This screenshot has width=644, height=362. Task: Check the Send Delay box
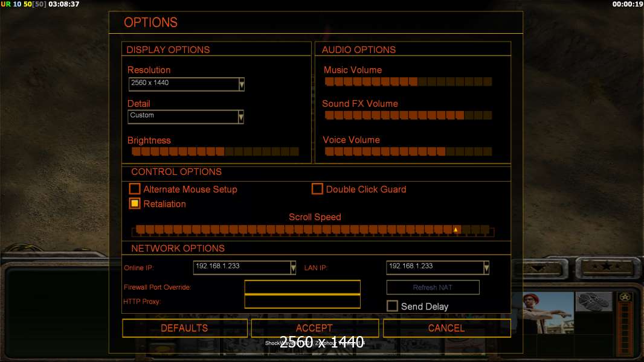tap(392, 306)
